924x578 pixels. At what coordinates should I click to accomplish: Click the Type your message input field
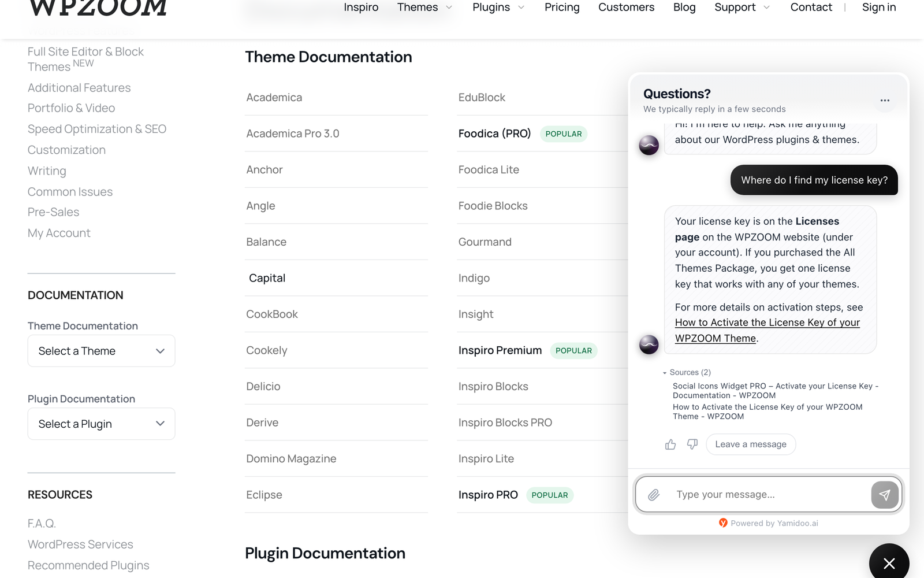click(768, 495)
